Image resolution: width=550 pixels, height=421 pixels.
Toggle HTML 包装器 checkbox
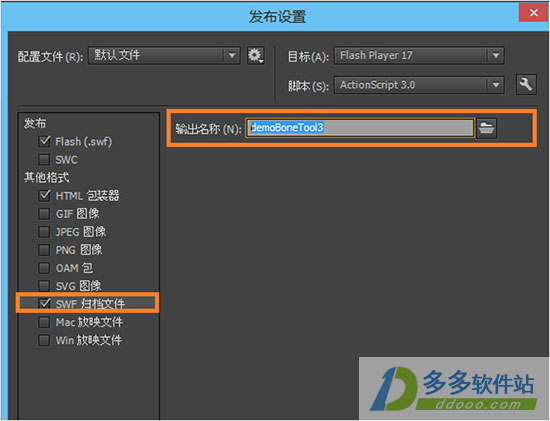(44, 196)
